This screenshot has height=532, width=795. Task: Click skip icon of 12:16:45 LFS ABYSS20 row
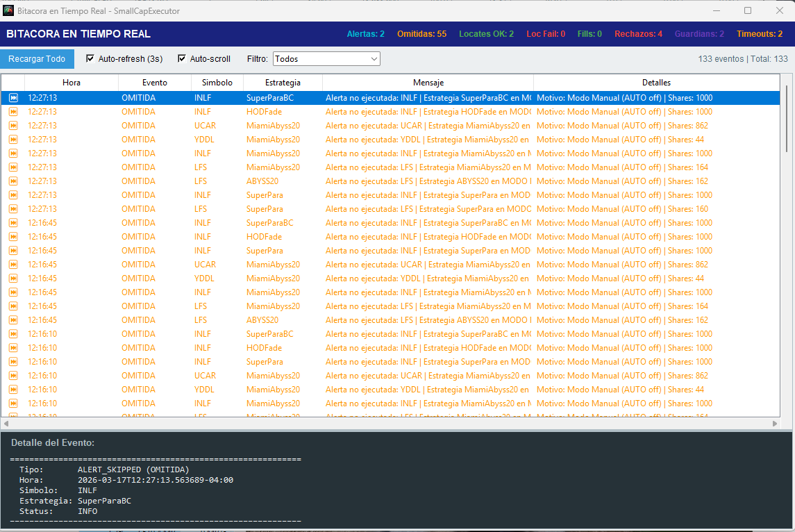click(x=13, y=320)
